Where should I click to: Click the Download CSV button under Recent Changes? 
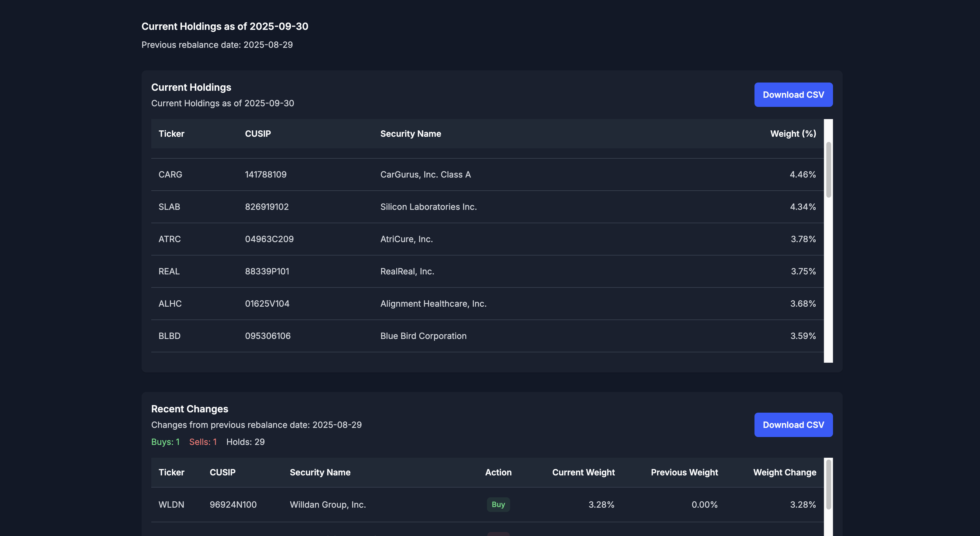793,425
